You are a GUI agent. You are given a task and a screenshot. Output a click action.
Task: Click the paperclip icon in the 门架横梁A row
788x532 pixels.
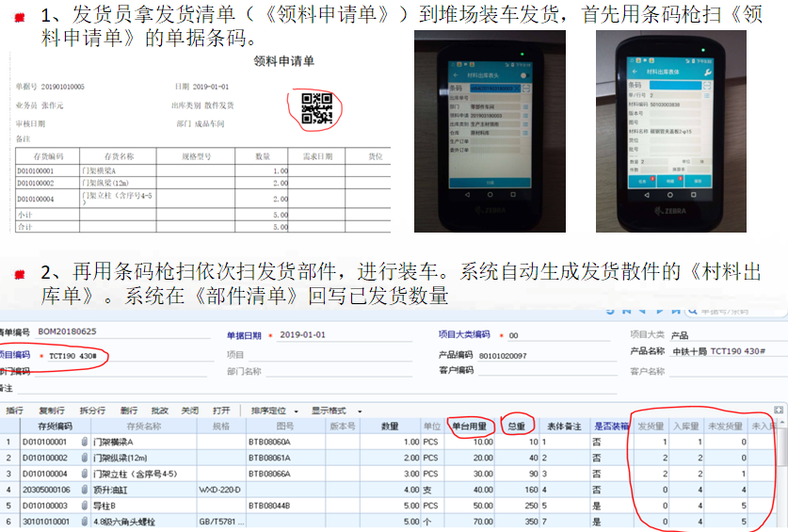[84, 442]
